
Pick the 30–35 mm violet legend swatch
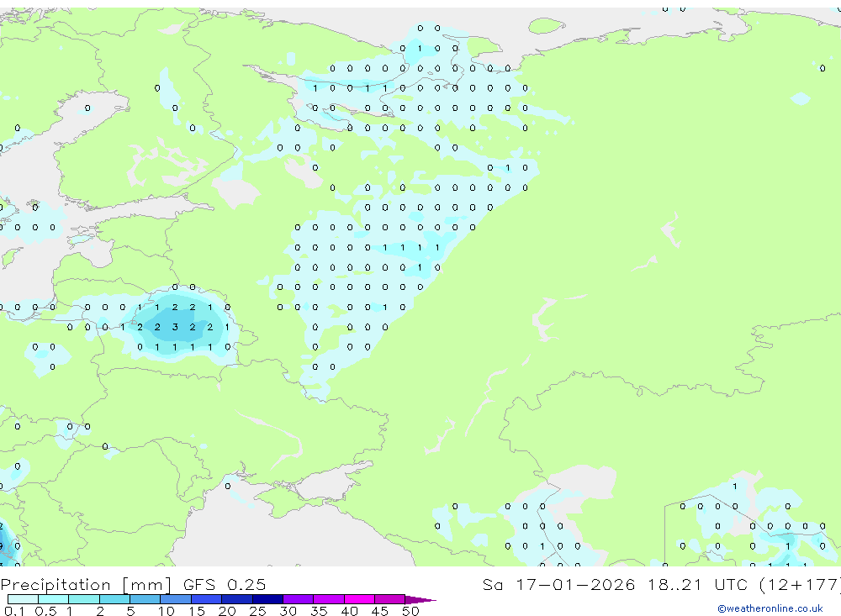[x=299, y=599]
